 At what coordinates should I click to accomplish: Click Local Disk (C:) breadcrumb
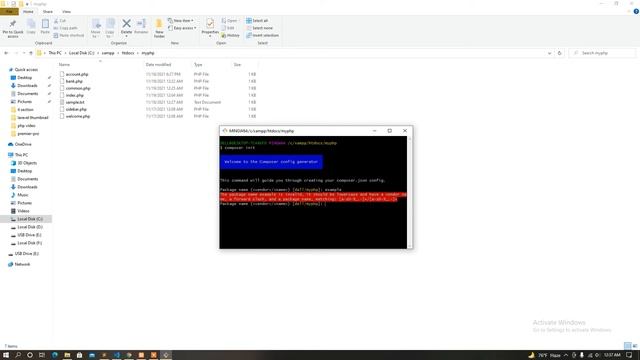(82, 53)
